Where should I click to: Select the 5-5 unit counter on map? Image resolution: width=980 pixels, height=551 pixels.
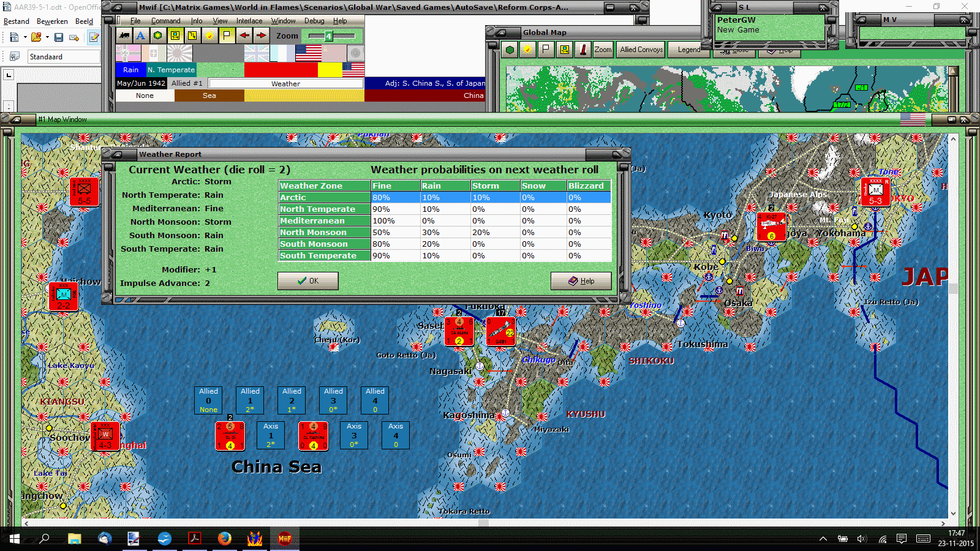point(85,192)
